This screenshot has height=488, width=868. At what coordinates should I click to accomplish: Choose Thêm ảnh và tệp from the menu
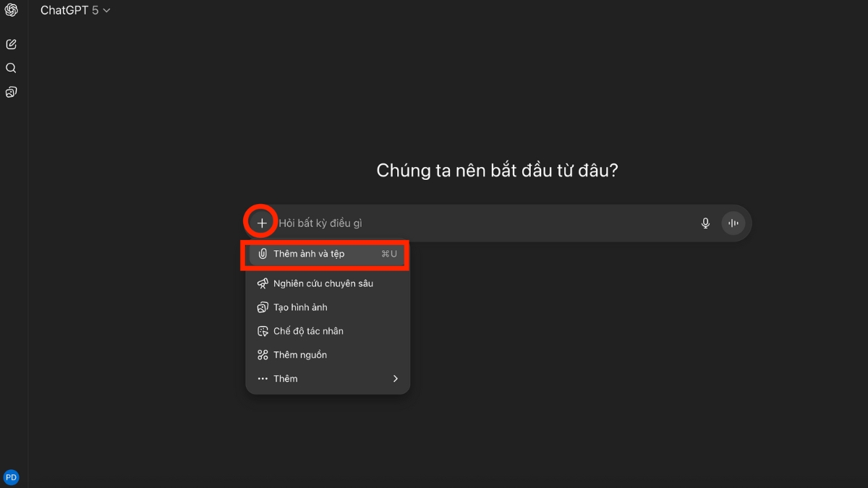[310, 254]
